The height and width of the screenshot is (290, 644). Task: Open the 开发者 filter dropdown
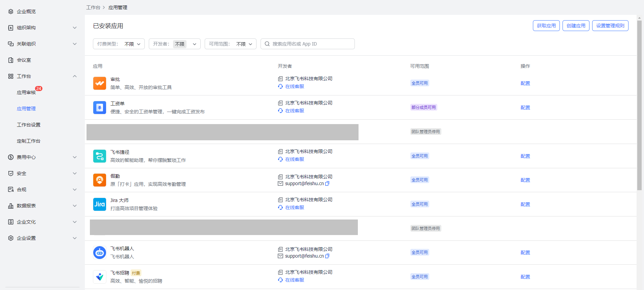tap(174, 44)
